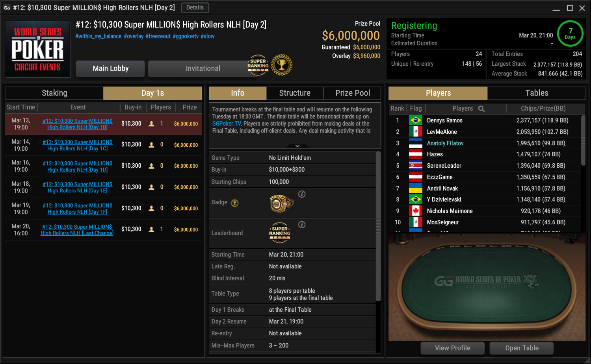The height and width of the screenshot is (364, 591).
Task: Click the WSOP ring badge image
Action: [282, 203]
